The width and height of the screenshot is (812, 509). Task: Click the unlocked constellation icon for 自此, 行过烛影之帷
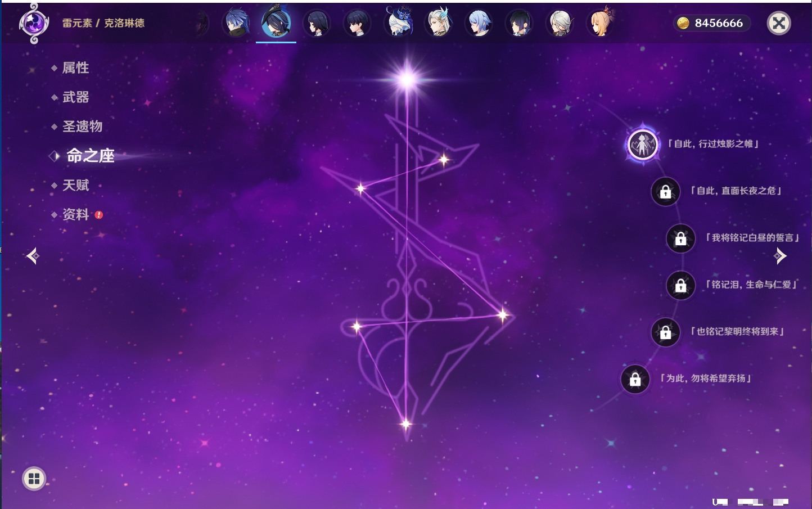[643, 145]
